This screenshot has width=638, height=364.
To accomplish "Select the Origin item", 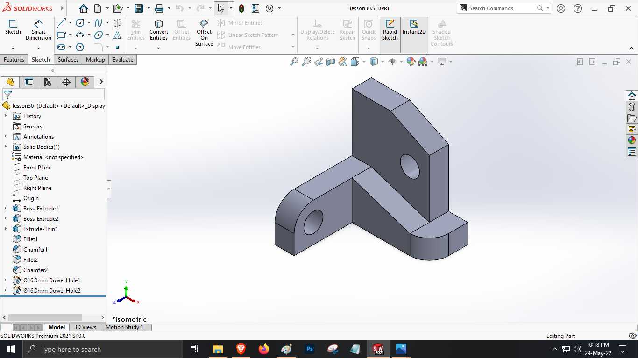I will click(x=31, y=198).
